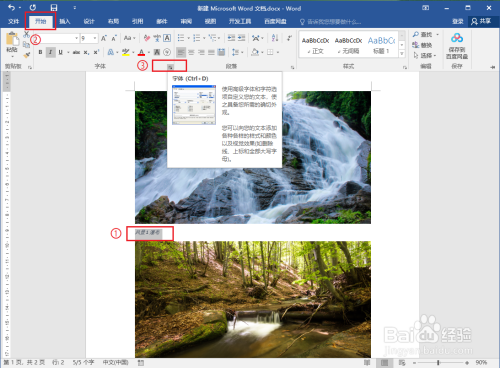
Task: Switch to the Layout tab
Action: coord(113,21)
